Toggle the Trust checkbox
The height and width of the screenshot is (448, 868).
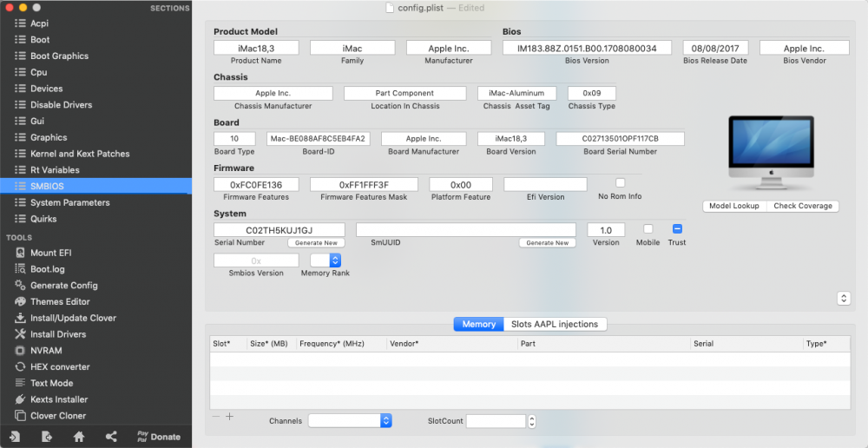pyautogui.click(x=677, y=228)
